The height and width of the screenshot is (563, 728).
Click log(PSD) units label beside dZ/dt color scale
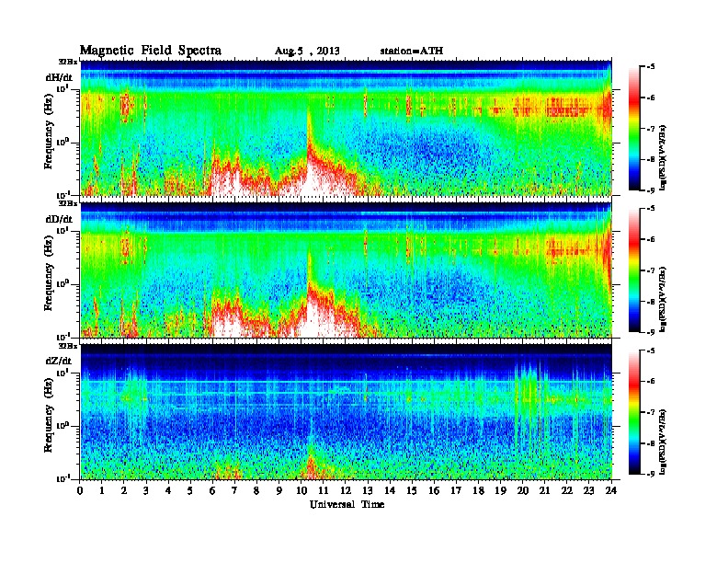point(663,442)
